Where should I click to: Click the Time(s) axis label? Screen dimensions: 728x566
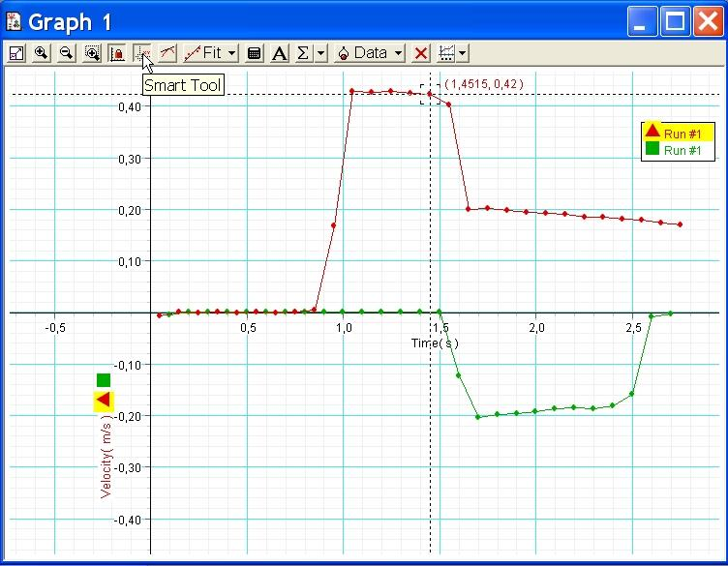[435, 343]
